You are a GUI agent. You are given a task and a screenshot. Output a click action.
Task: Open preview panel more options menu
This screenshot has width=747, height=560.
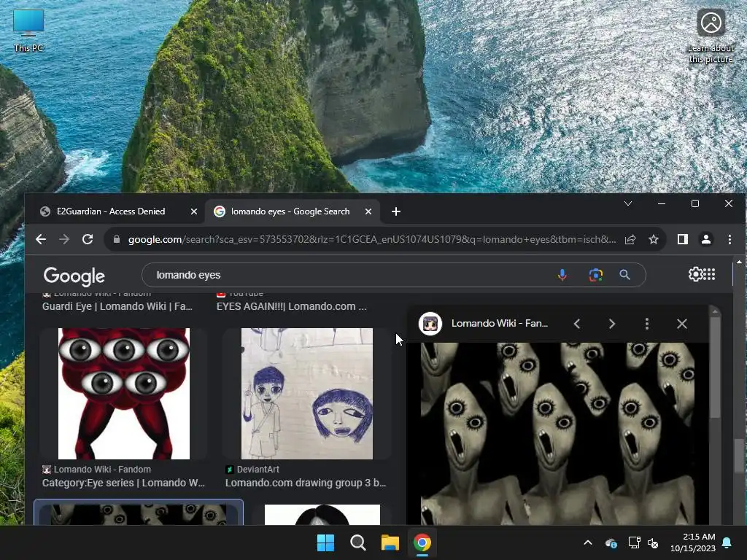[x=646, y=324]
